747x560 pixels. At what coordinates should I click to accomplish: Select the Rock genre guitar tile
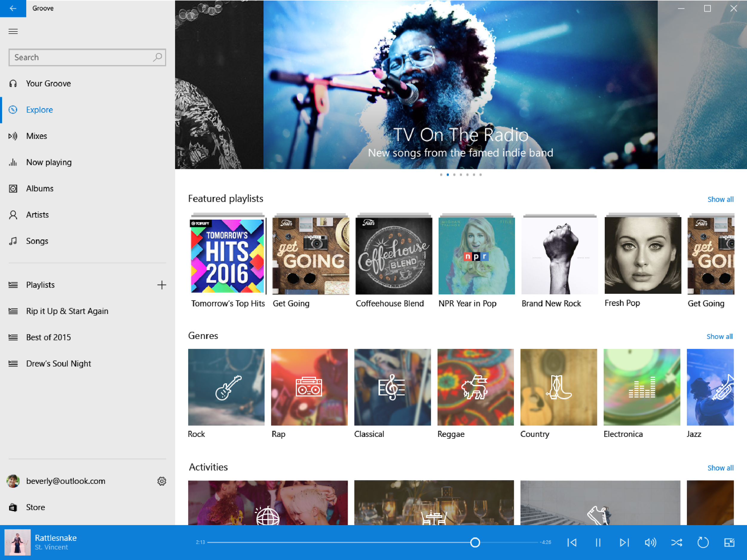226,387
